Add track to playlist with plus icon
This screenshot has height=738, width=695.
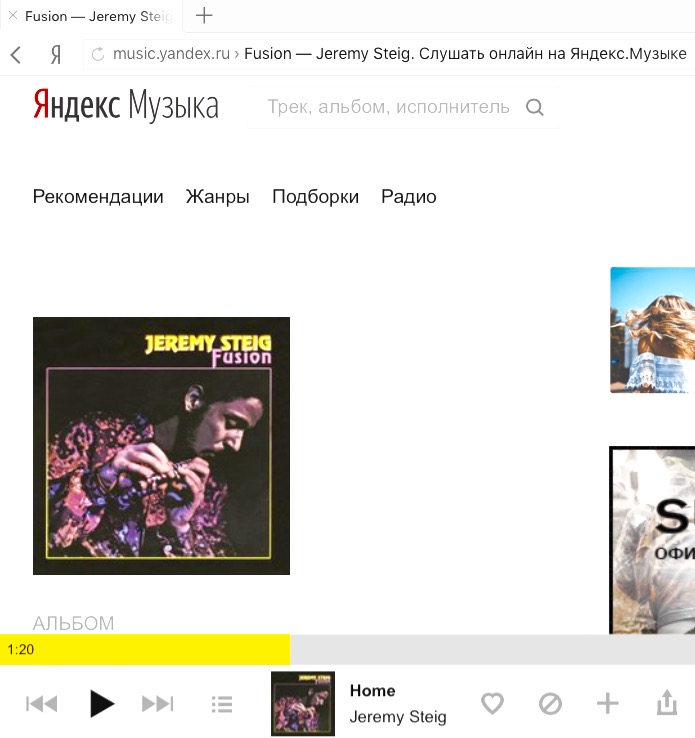click(607, 704)
